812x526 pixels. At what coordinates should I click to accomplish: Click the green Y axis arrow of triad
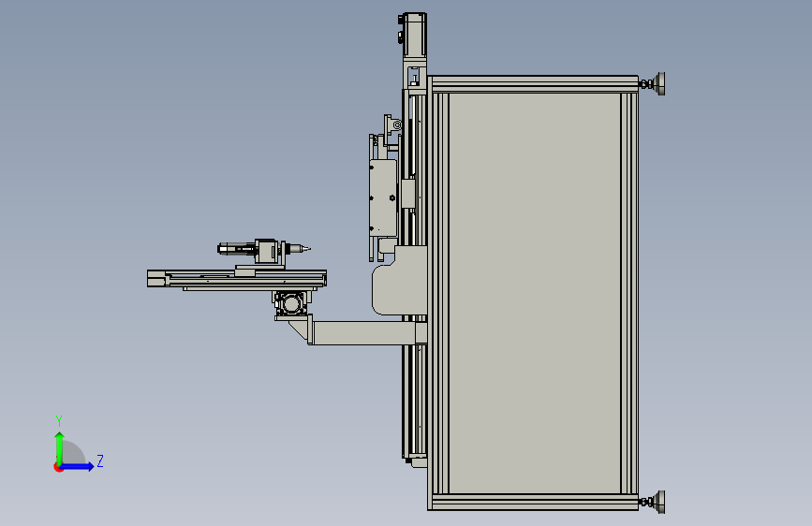tap(59, 447)
